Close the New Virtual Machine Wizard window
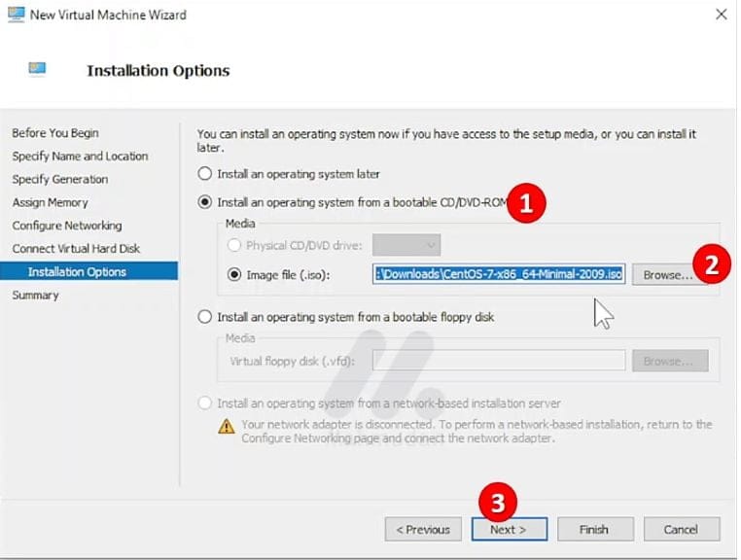 coord(720,15)
